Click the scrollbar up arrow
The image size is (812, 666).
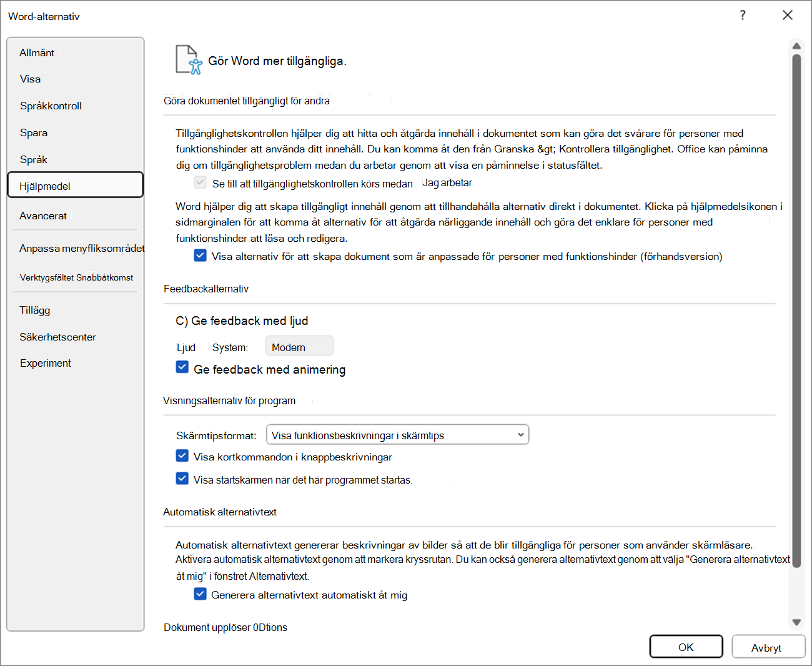click(x=796, y=46)
